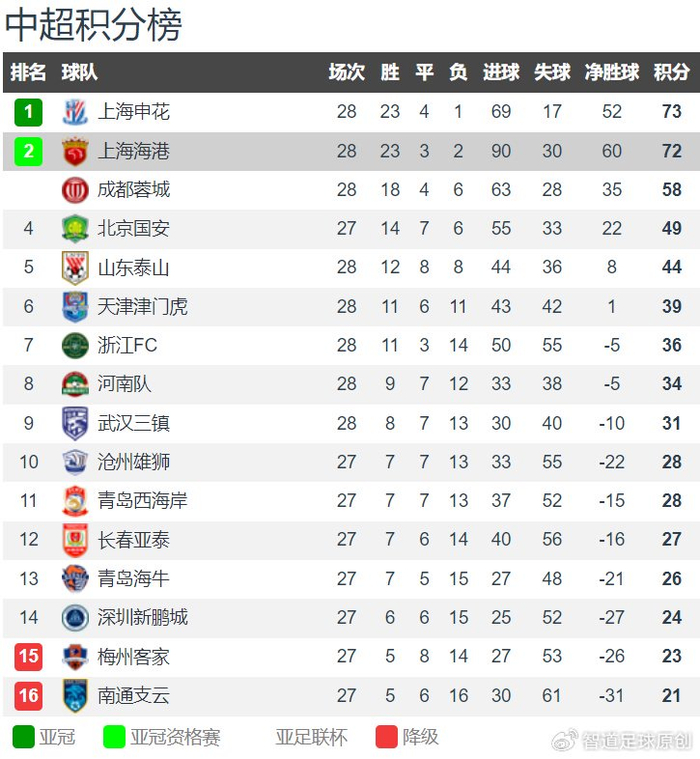Sort by 净胜球 goal difference header

click(x=612, y=73)
